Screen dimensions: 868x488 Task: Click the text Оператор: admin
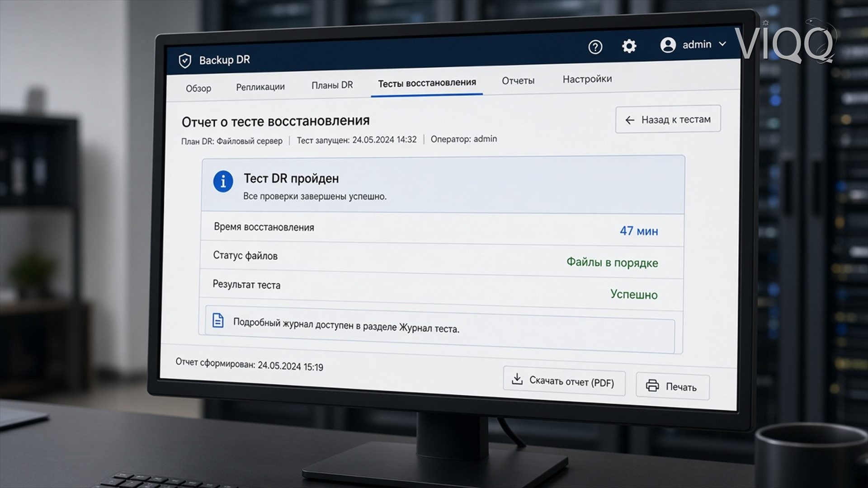coord(463,139)
